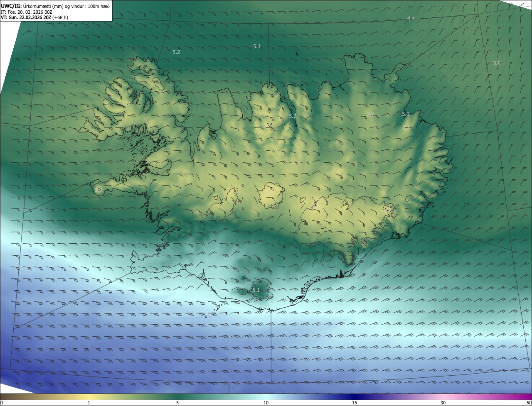The height and width of the screenshot is (406, 532).
Task: Click the 5.2 value label over open sea near Westfjords
Action: (176, 52)
